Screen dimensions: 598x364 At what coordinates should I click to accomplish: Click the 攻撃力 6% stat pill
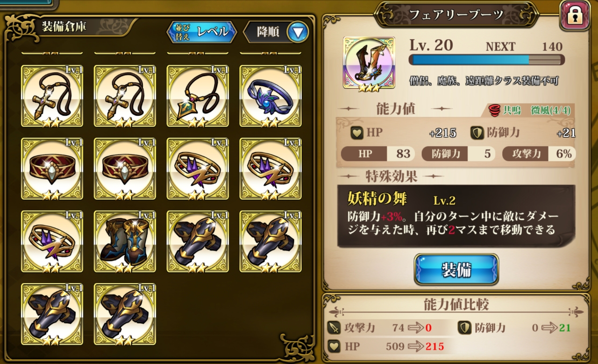(539, 154)
